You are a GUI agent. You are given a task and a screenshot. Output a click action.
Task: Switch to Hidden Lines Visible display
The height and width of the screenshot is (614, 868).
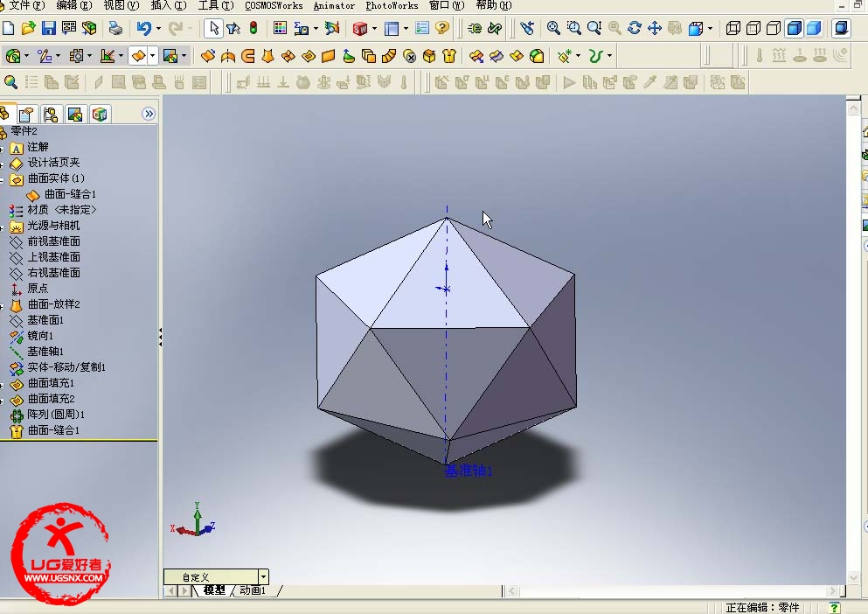753,28
